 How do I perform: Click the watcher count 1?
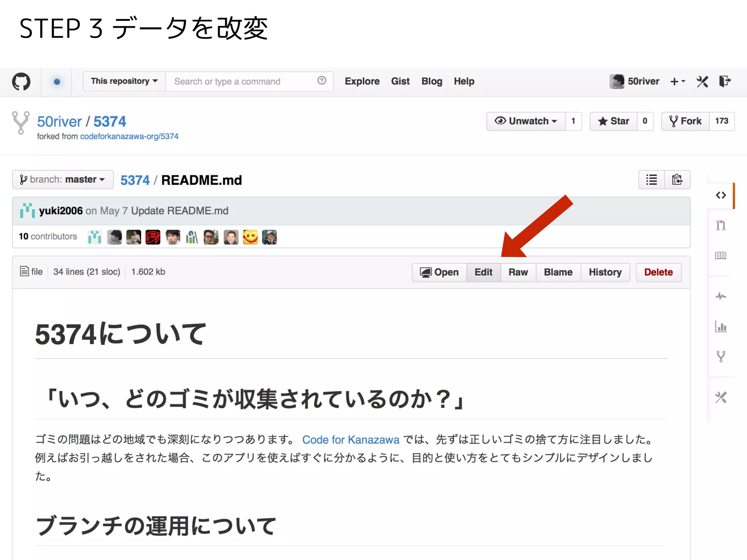[573, 121]
